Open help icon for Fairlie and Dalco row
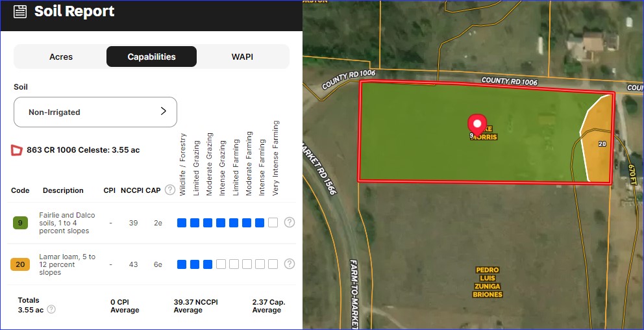 pos(290,223)
